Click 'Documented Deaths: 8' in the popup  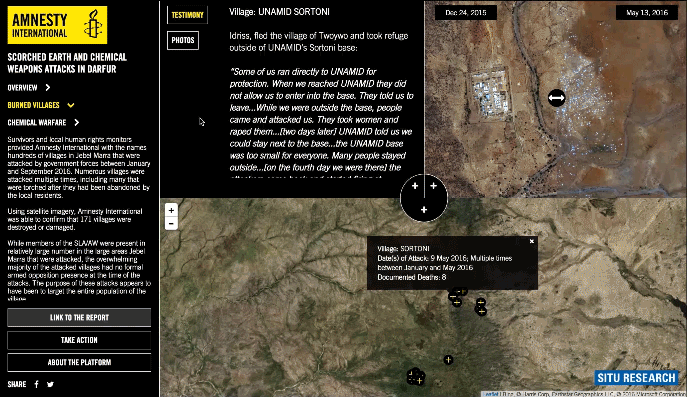pyautogui.click(x=412, y=277)
